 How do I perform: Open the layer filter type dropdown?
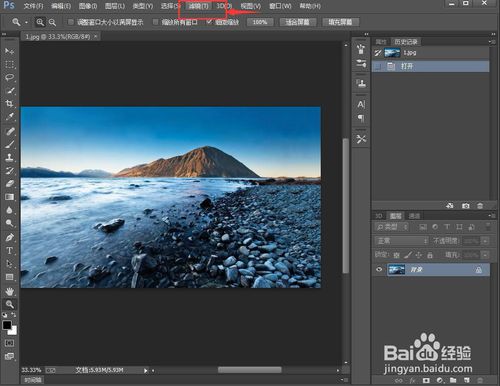click(392, 227)
